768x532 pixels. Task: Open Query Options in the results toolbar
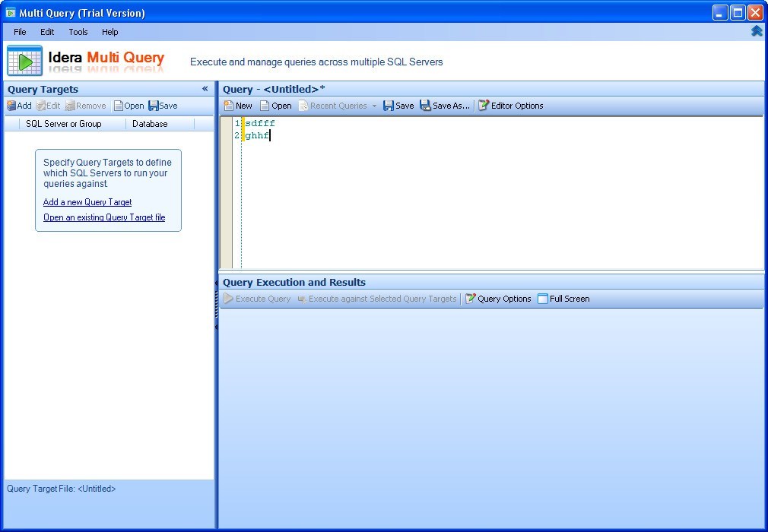pos(498,299)
